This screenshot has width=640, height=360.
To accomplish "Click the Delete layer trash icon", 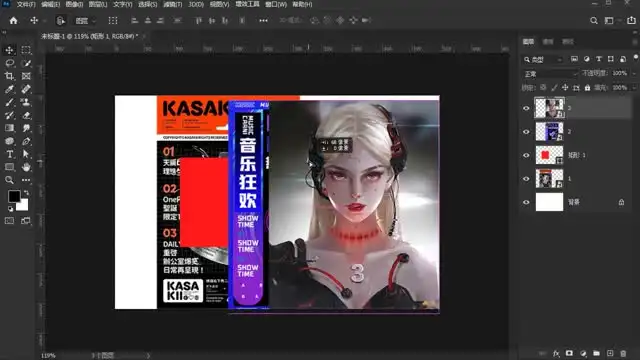I will pos(623,353).
